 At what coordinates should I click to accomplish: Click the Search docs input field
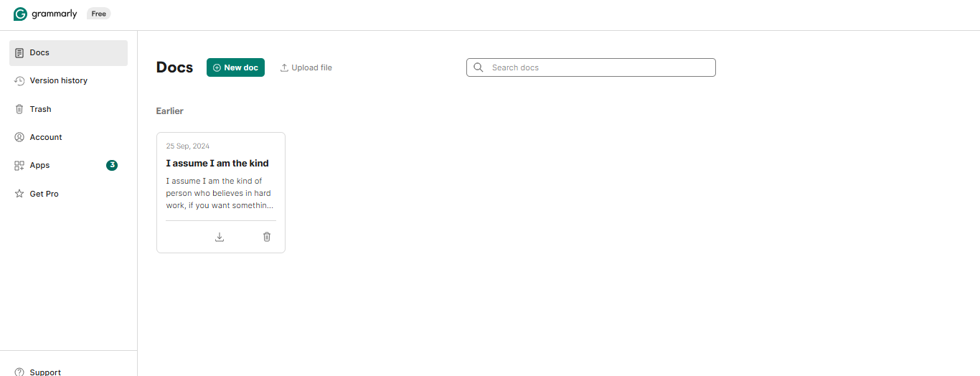coord(591,67)
